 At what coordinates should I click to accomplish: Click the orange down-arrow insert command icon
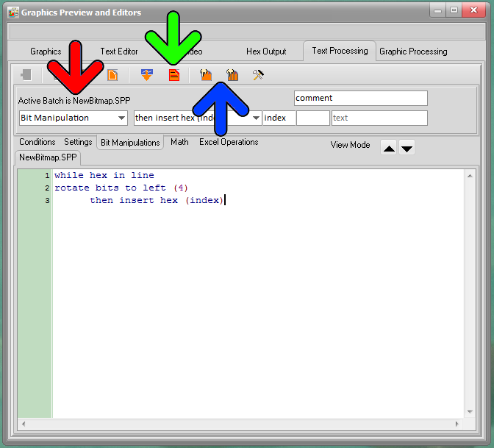(x=147, y=75)
